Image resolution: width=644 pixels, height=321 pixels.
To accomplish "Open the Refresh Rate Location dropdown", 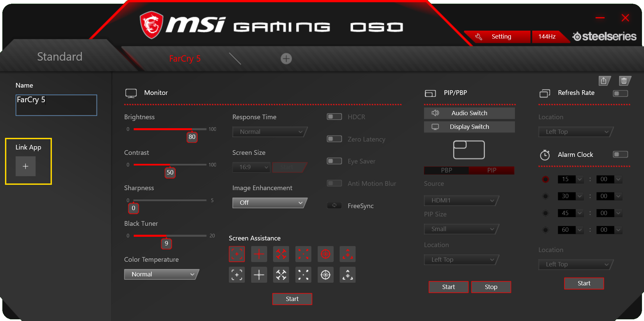I will click(576, 132).
